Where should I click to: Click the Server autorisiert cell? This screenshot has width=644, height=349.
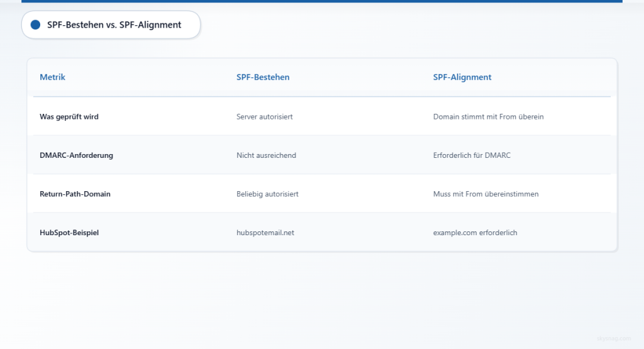(x=265, y=116)
